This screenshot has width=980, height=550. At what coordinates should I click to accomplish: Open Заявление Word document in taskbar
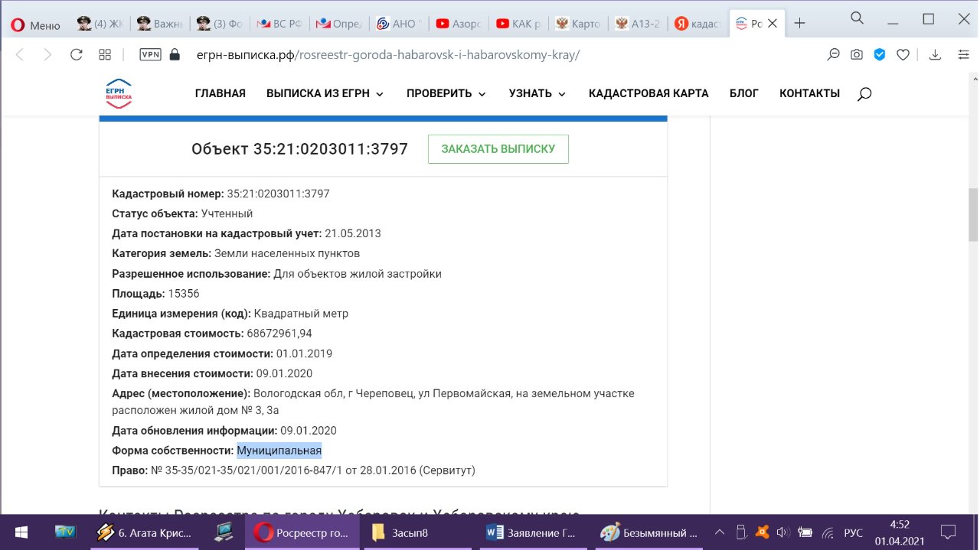tap(531, 532)
